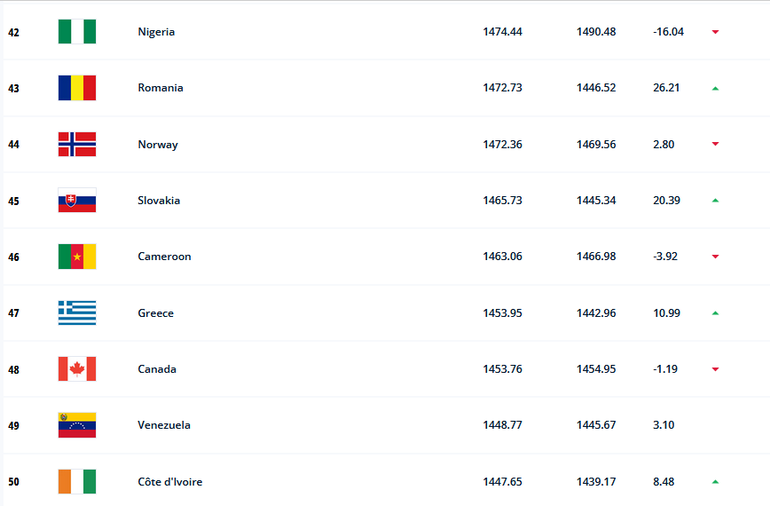This screenshot has height=506, width=770.
Task: Open the Norway team name link
Action: click(x=158, y=144)
